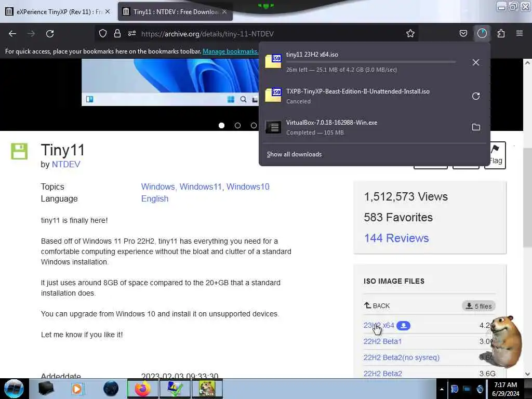Open 144 Reviews link

pos(396,238)
